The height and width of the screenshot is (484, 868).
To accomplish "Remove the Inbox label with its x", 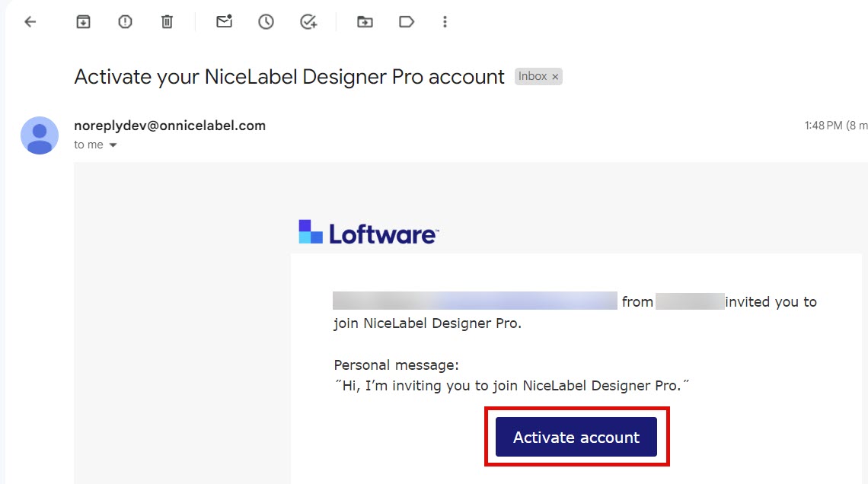I will pyautogui.click(x=555, y=77).
